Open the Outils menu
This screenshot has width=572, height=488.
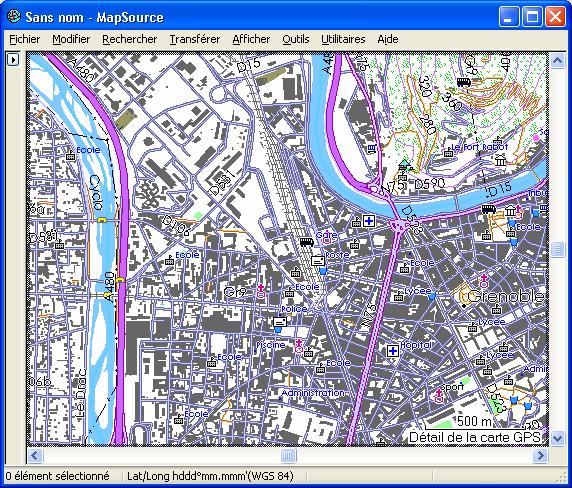click(x=296, y=39)
